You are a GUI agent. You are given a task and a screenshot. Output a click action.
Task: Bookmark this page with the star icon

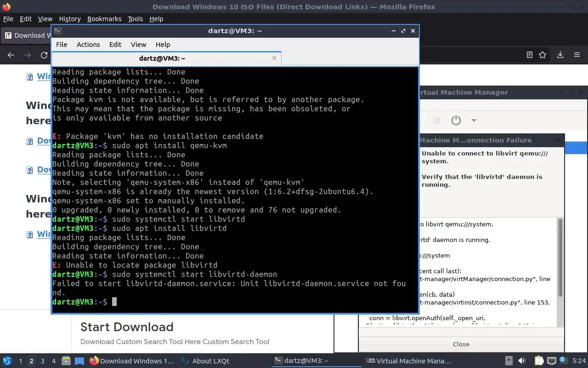click(x=543, y=55)
